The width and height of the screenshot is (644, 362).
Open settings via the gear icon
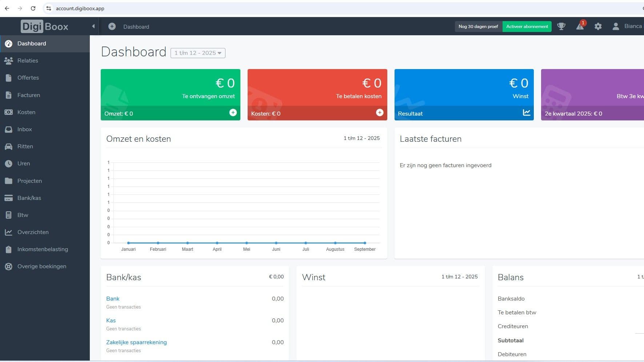(x=598, y=27)
